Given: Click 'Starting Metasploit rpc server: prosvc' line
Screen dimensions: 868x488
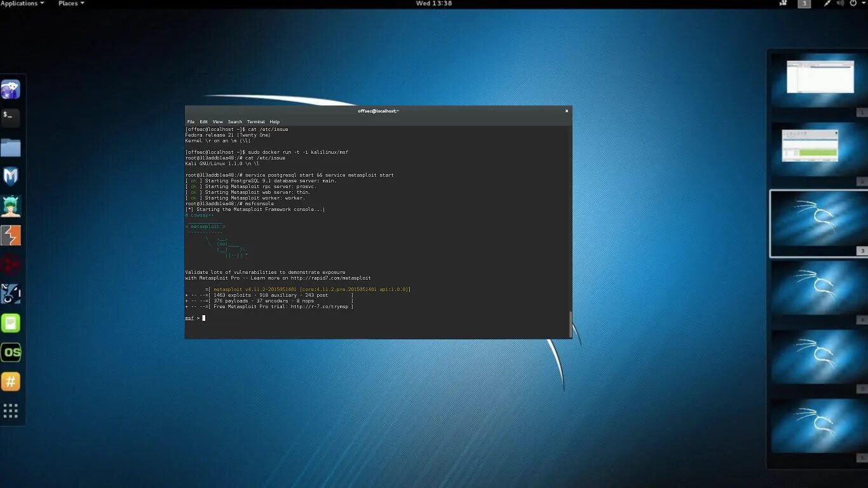Looking at the screenshot, I should 251,186.
